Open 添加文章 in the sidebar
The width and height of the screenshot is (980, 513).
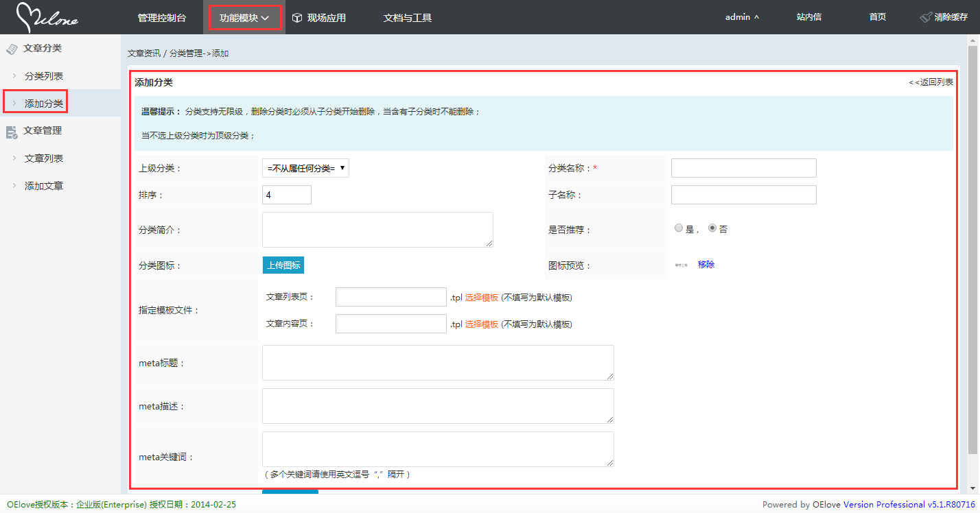coord(44,186)
